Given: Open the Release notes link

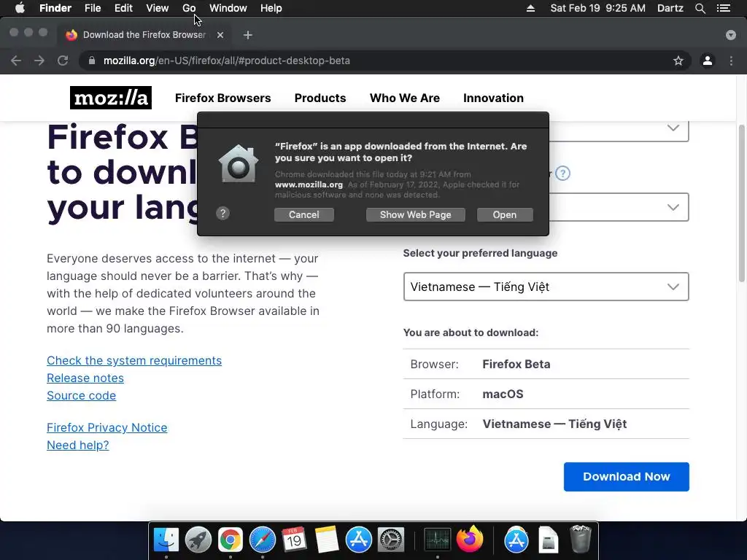Looking at the screenshot, I should point(85,378).
